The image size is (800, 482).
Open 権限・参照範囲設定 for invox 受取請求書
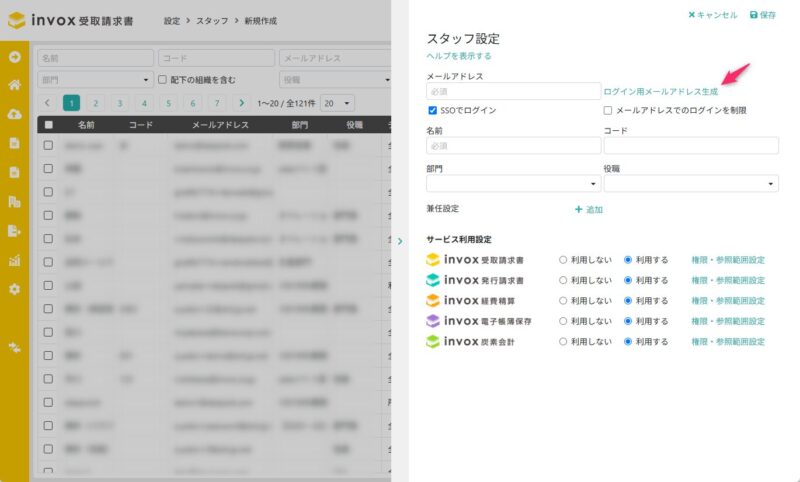728,260
